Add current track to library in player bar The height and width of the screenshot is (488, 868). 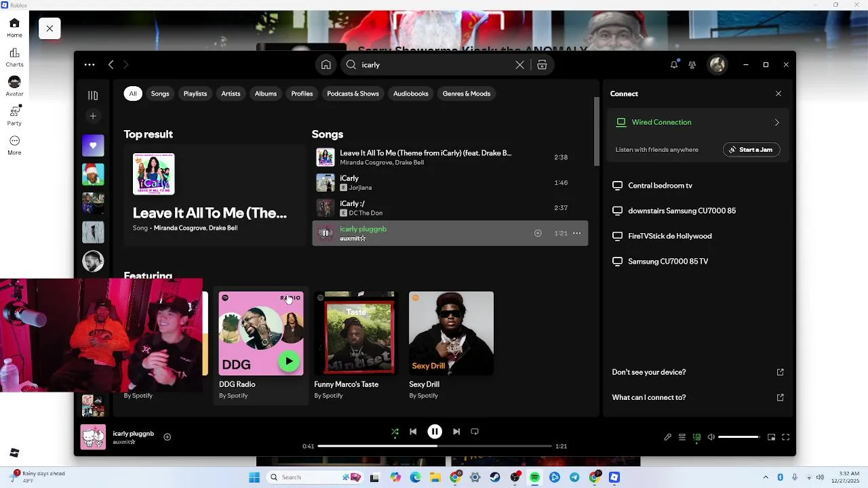pyautogui.click(x=167, y=436)
